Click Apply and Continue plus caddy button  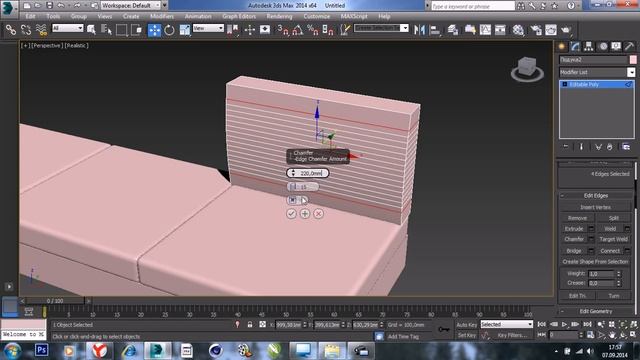point(305,213)
